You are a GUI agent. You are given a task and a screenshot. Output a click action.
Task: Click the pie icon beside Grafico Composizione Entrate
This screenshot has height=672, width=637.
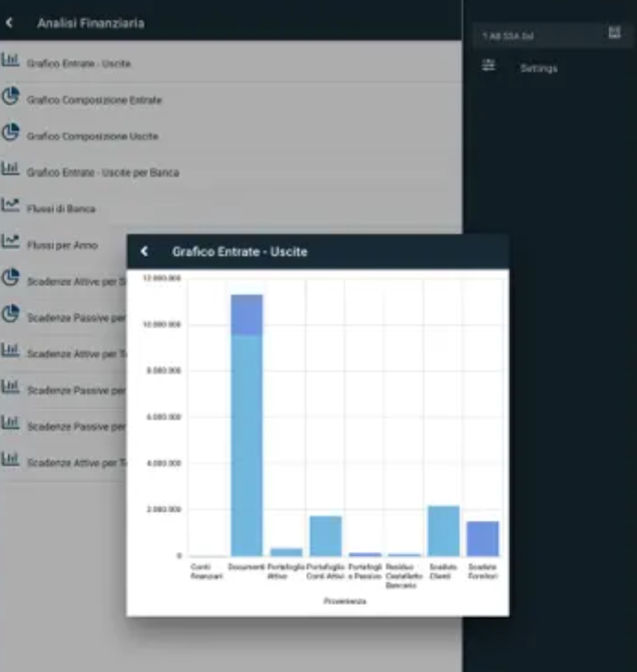point(10,96)
